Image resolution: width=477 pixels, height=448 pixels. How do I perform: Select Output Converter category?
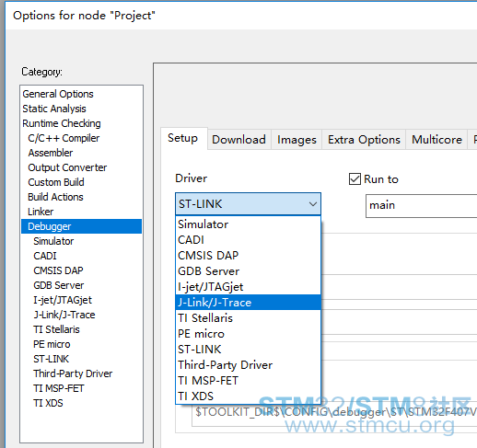[x=67, y=167]
